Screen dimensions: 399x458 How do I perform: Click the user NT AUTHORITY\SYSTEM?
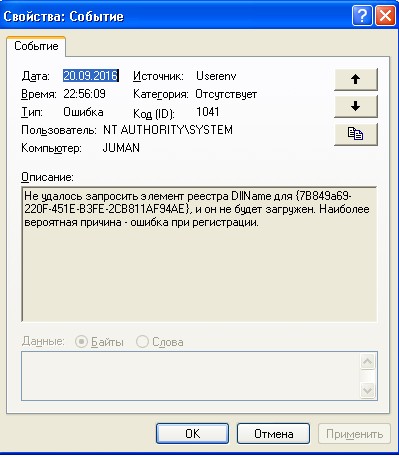pyautogui.click(x=168, y=130)
